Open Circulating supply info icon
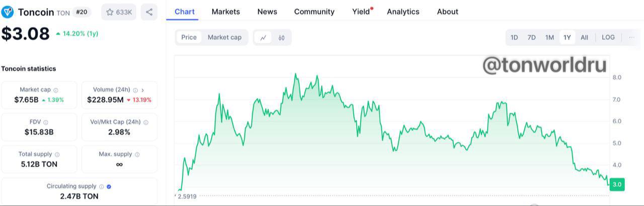The image size is (644, 206). pos(102,186)
